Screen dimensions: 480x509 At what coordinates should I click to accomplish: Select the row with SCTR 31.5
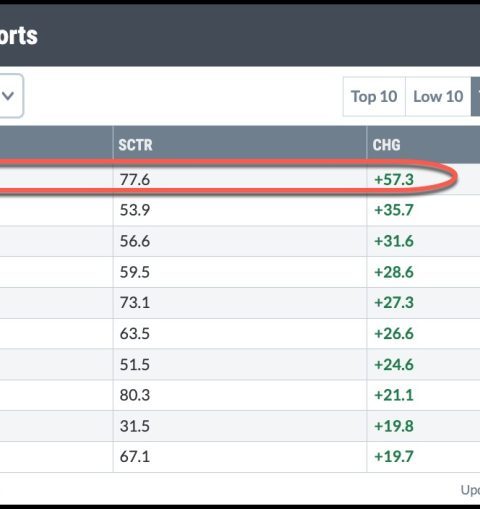click(x=240, y=426)
